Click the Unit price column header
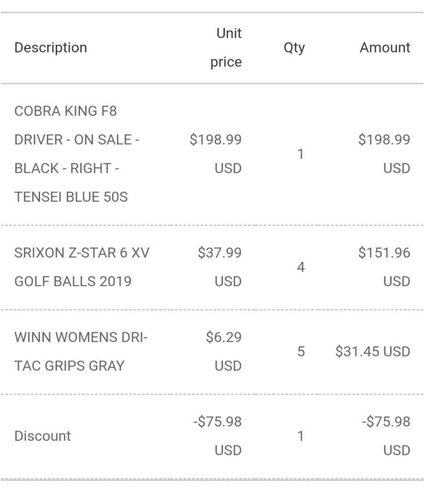The height and width of the screenshot is (504, 428). pyautogui.click(x=226, y=48)
